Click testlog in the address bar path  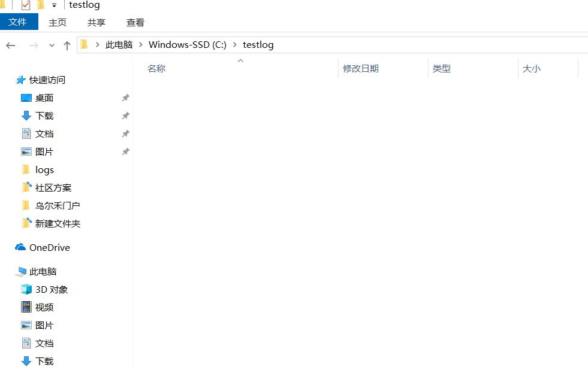pyautogui.click(x=258, y=44)
